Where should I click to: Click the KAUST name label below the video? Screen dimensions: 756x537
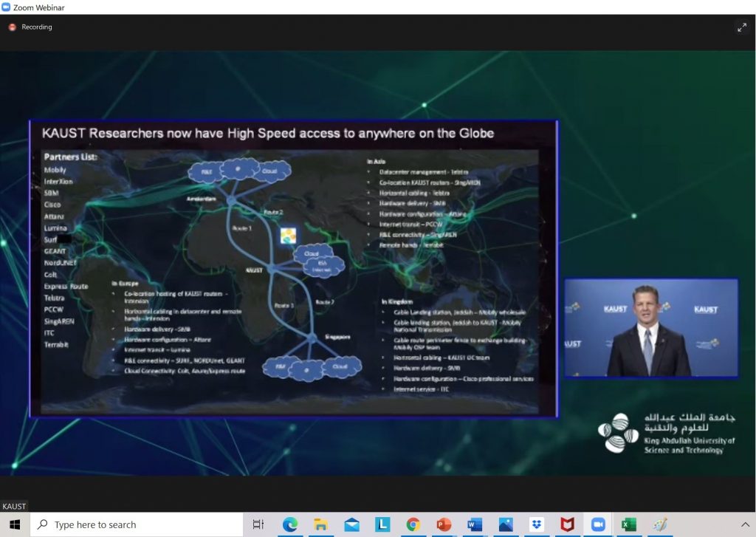click(14, 506)
